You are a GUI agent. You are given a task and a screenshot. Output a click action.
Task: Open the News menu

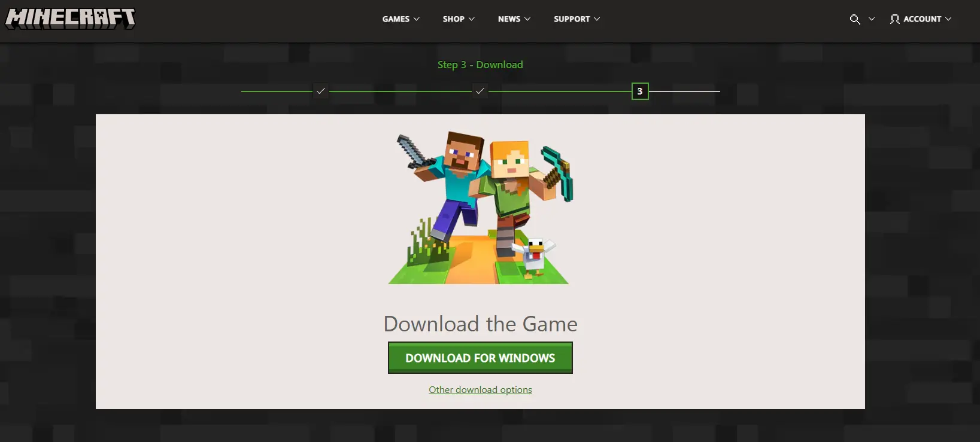[x=514, y=19]
